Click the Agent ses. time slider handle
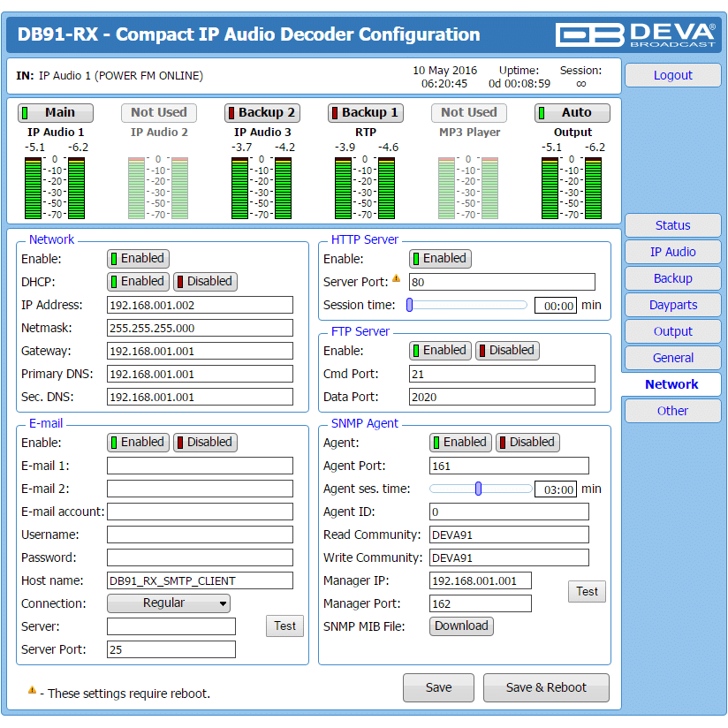This screenshot has width=728, height=728. pyautogui.click(x=478, y=489)
